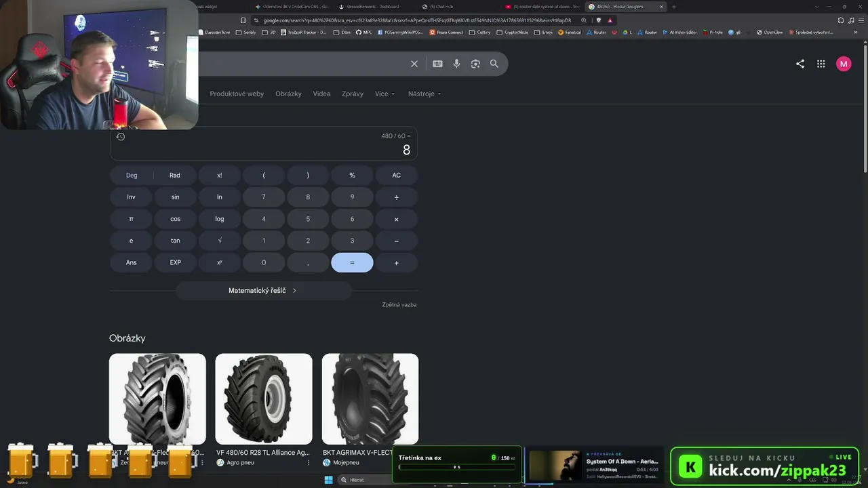Click the cos function key
The width and height of the screenshot is (868, 488).
(x=175, y=219)
